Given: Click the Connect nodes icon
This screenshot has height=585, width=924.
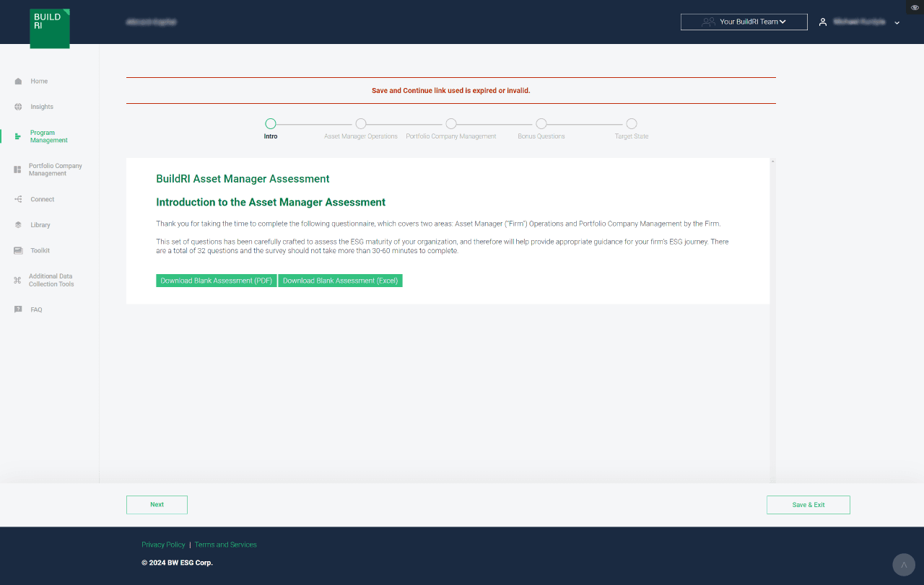Looking at the screenshot, I should click(18, 199).
